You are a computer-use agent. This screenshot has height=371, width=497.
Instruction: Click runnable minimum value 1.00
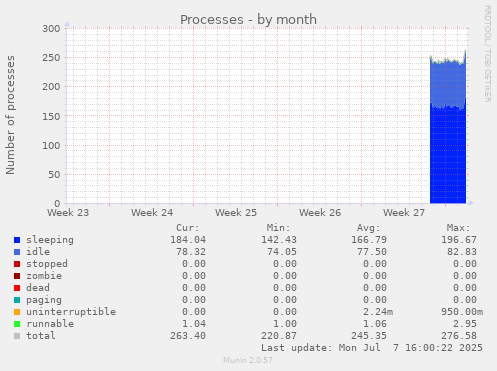285,324
